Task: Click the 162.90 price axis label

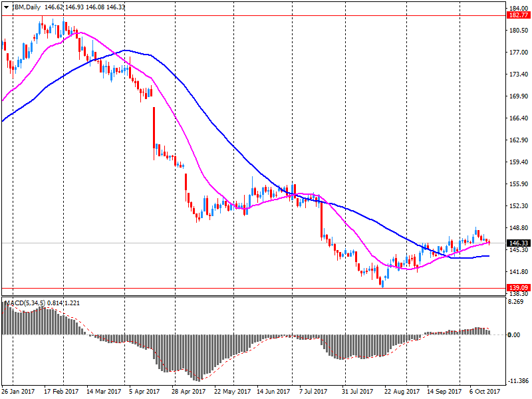Action: 519,140
